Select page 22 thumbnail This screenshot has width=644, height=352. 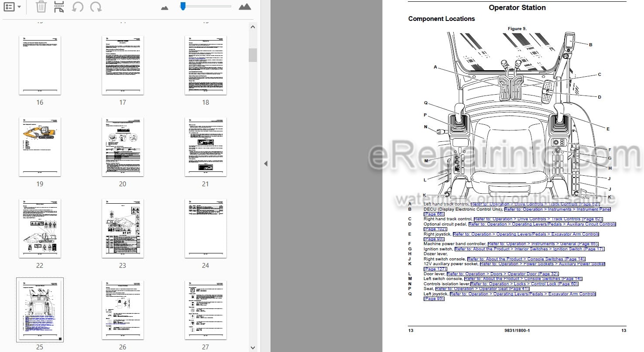[40, 229]
